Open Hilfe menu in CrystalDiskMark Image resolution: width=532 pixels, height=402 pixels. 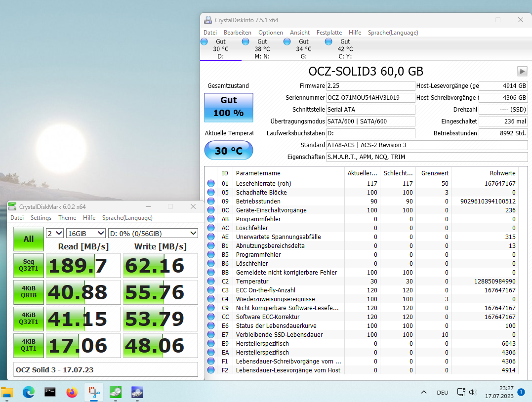pyautogui.click(x=89, y=218)
